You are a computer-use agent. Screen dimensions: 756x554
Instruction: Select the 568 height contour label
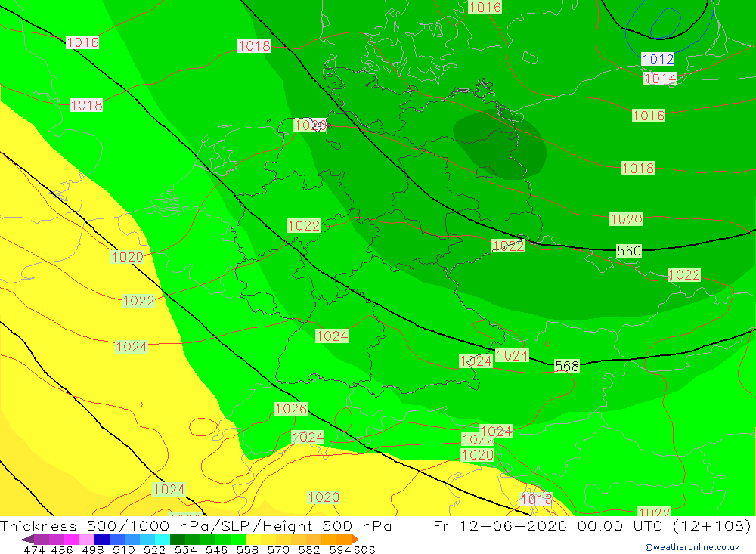pos(567,366)
